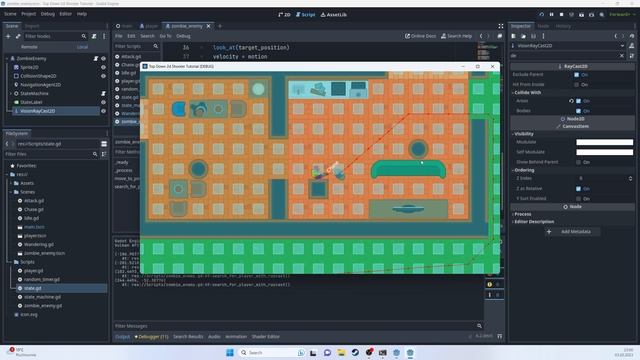Create new resource in Inspector
The height and width of the screenshot is (360, 640).
[514, 36]
